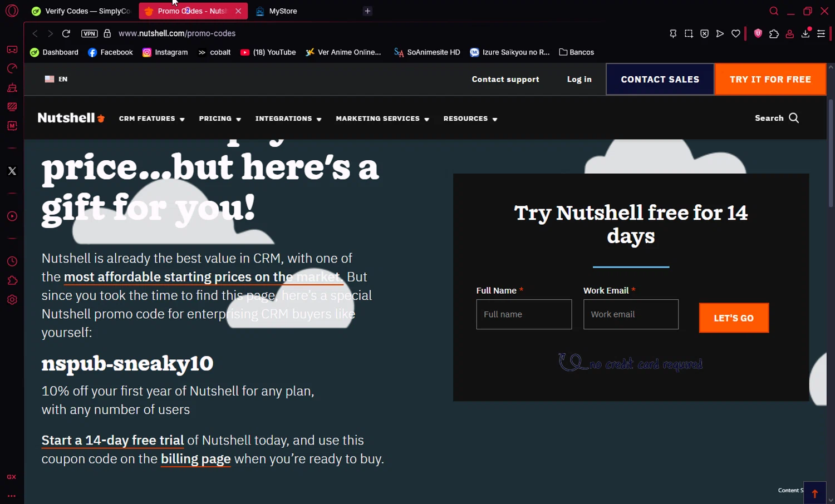Open the Instagram bookmark
The image size is (835, 504).
click(x=165, y=52)
